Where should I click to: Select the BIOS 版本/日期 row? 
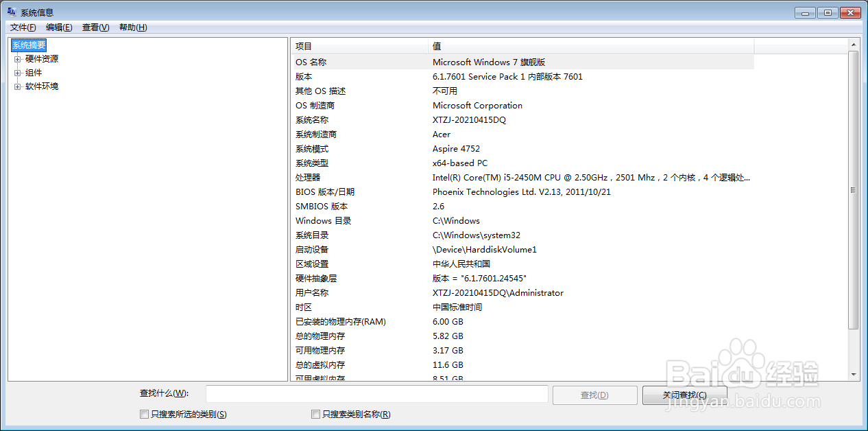pyautogui.click(x=522, y=192)
